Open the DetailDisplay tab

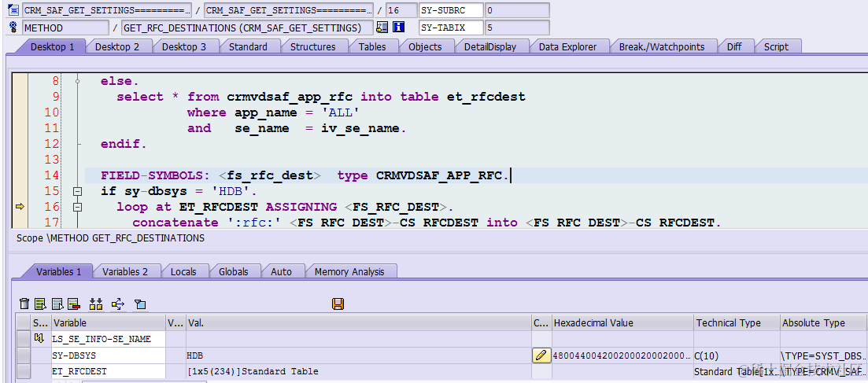click(x=490, y=46)
